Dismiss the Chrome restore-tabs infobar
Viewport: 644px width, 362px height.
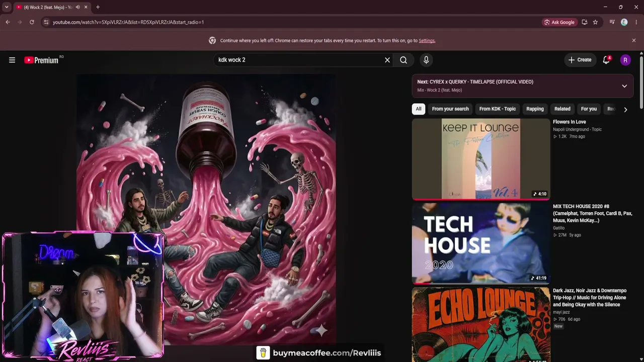pyautogui.click(x=634, y=40)
